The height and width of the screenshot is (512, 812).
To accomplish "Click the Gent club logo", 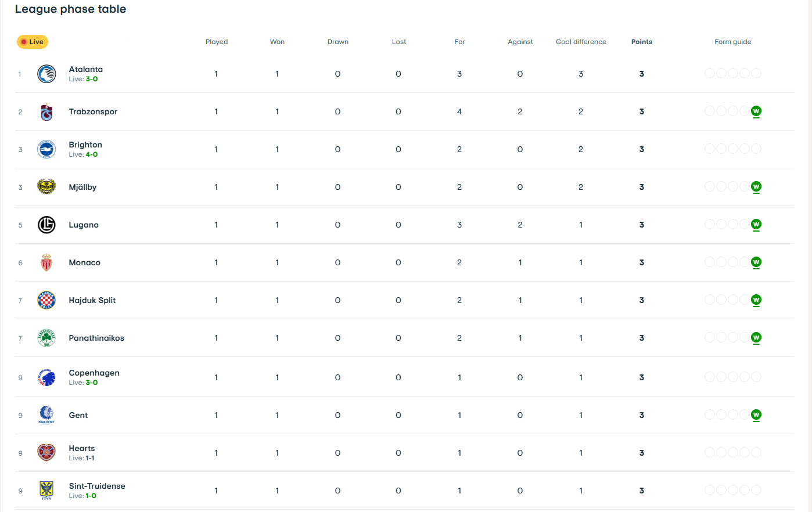I will tap(46, 415).
